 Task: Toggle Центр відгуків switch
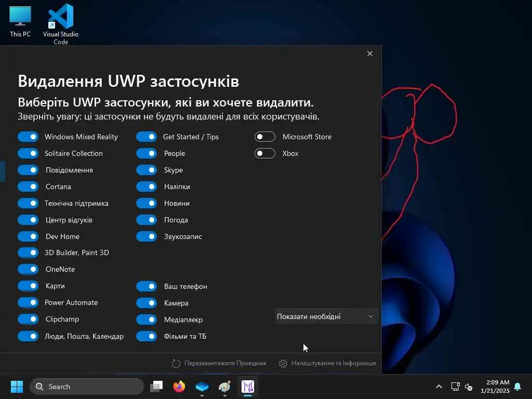(x=28, y=220)
